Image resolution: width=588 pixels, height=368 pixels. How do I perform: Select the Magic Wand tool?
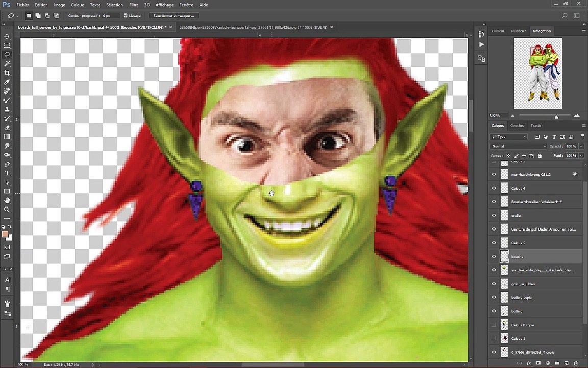pos(7,64)
